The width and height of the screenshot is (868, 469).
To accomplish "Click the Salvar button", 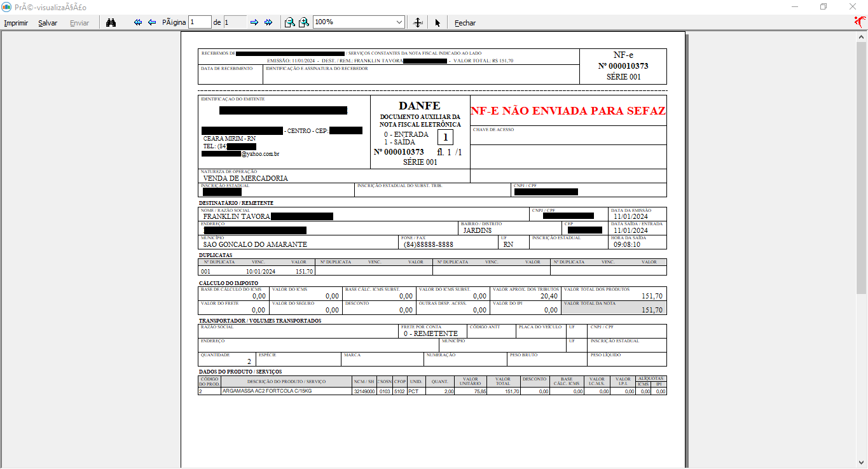I will (48, 23).
